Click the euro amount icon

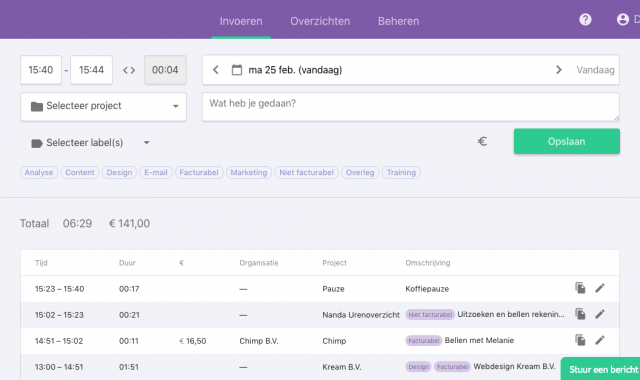pos(482,141)
